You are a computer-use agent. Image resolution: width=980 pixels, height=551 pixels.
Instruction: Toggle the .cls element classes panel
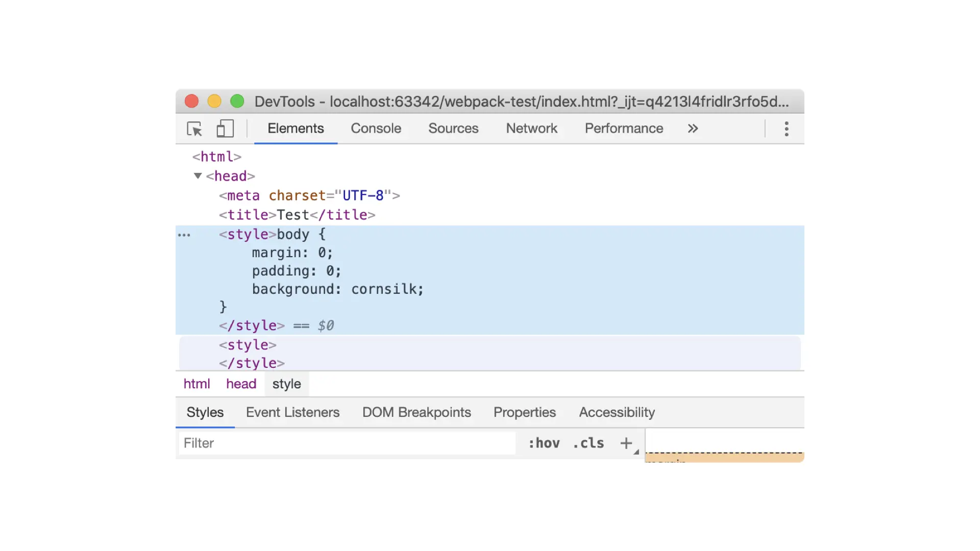pos(588,443)
